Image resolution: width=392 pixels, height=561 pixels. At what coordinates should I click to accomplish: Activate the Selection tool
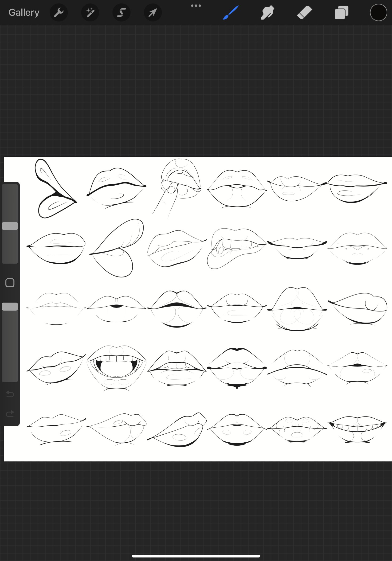(121, 12)
